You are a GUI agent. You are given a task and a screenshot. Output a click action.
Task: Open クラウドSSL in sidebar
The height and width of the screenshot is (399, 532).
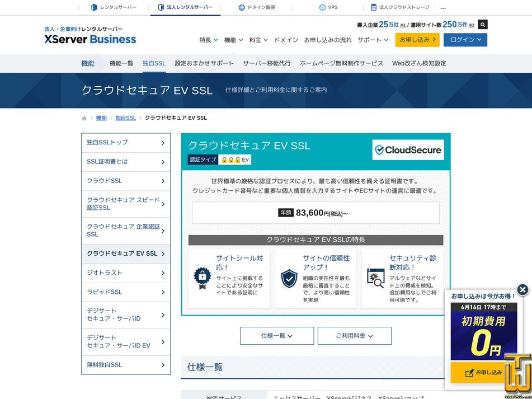[x=126, y=181]
